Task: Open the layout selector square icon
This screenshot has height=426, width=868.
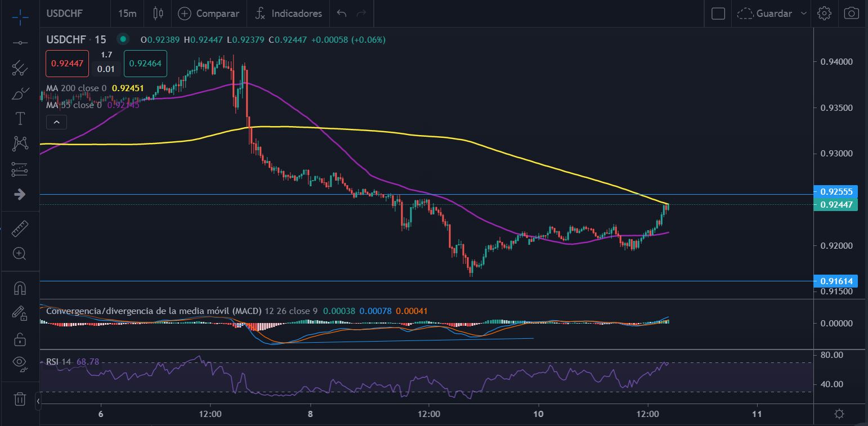Action: click(x=718, y=14)
